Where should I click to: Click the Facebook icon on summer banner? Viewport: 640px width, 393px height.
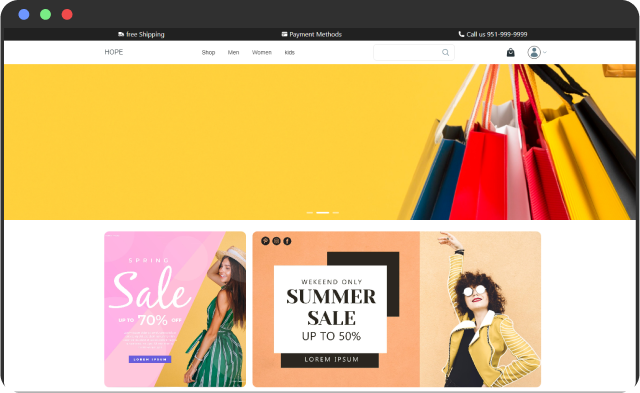287,241
